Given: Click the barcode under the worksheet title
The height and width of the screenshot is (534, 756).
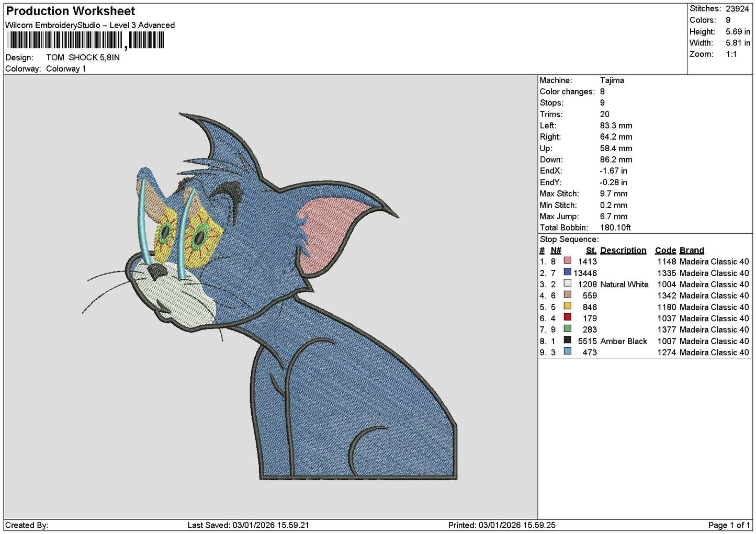Looking at the screenshot, I should click(86, 40).
